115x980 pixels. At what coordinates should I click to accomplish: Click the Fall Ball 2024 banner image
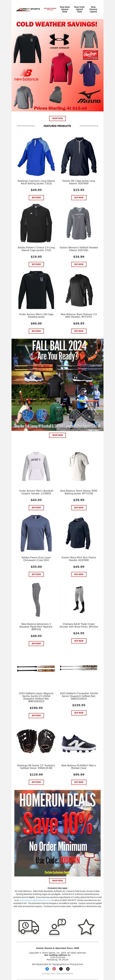tap(57, 385)
